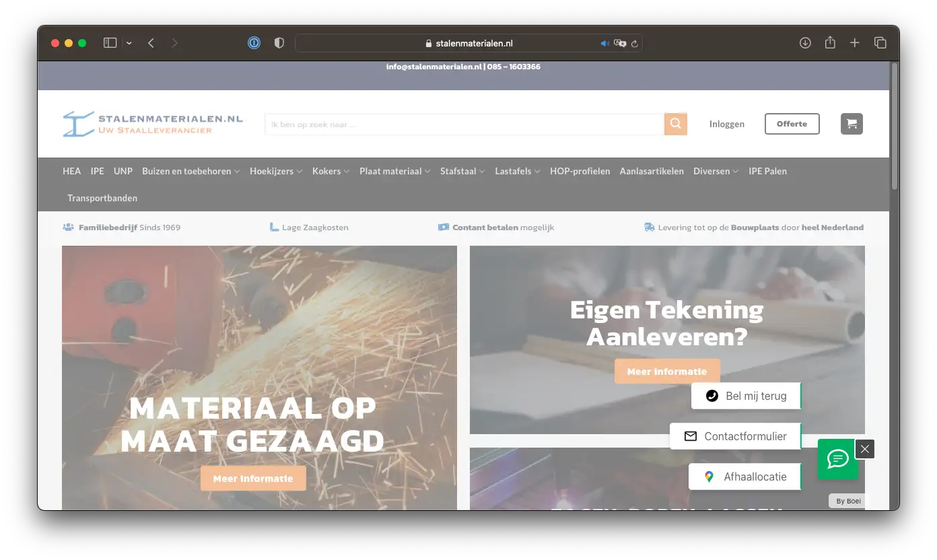937x560 pixels.
Task: Open the HOP-profielen category
Action: 580,171
